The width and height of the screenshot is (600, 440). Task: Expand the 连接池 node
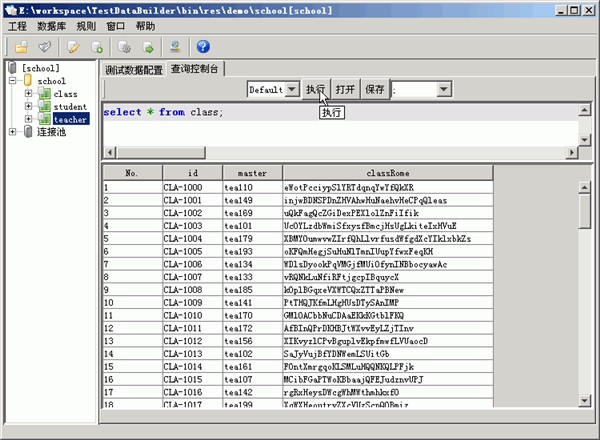click(13, 131)
